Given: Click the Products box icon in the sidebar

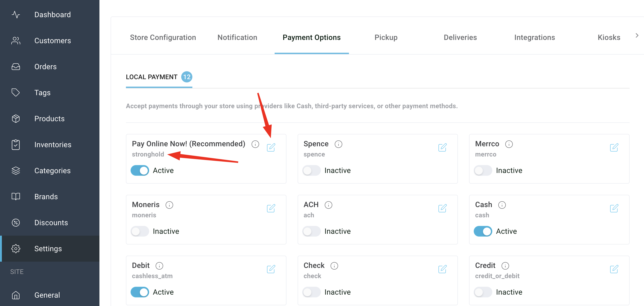Looking at the screenshot, I should 16,118.
